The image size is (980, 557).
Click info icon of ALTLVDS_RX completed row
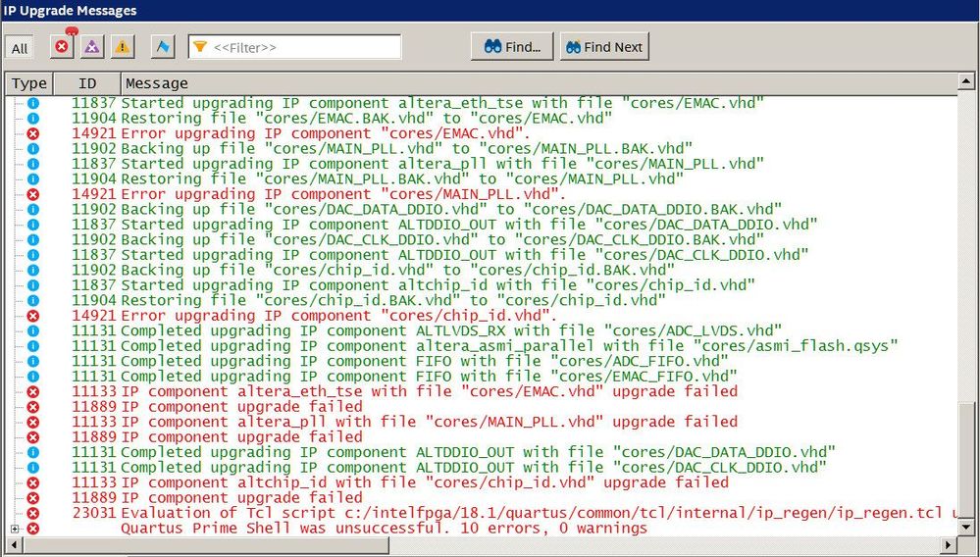[33, 330]
